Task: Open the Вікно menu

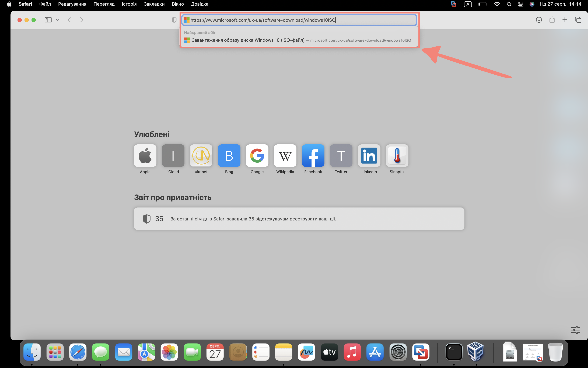Action: pos(178,4)
